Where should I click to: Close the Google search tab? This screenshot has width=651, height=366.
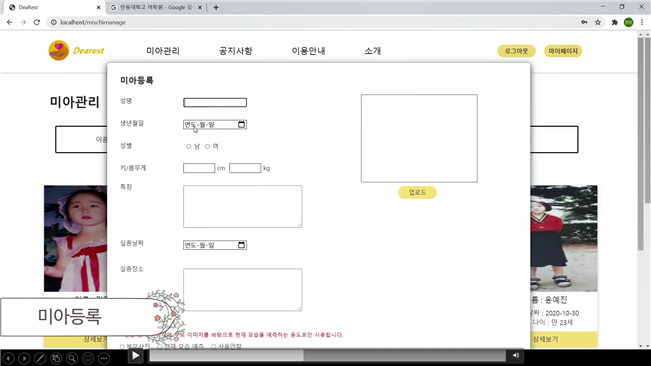(200, 7)
